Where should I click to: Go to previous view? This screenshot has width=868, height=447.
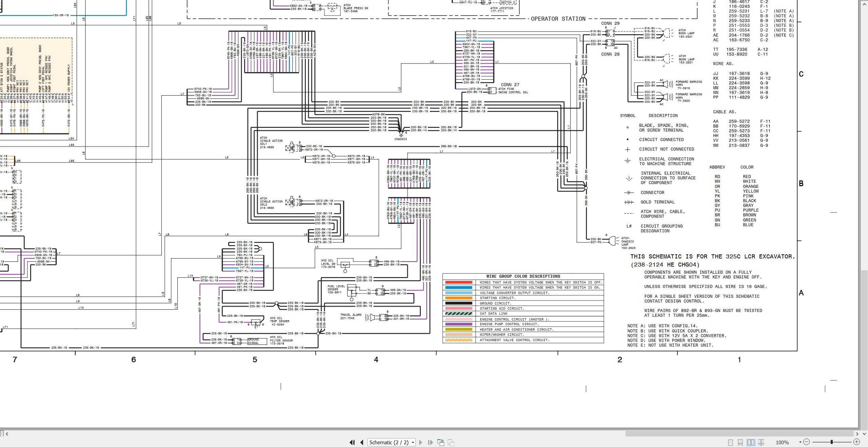[x=441, y=442]
